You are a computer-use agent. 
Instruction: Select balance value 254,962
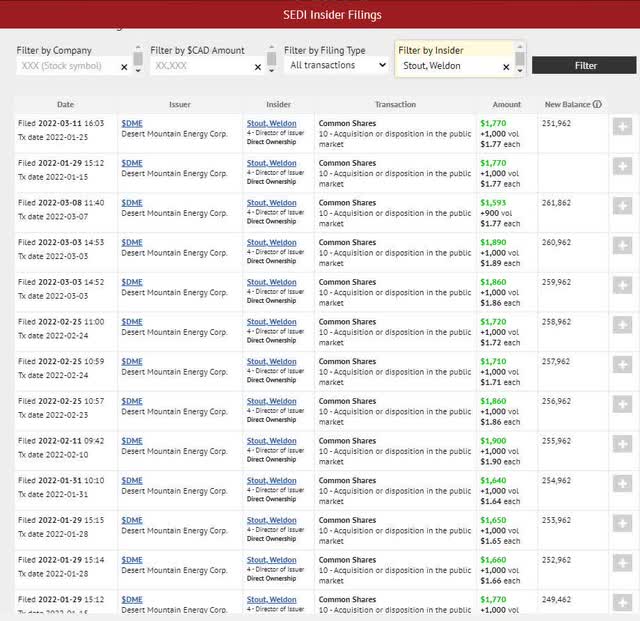click(x=556, y=481)
